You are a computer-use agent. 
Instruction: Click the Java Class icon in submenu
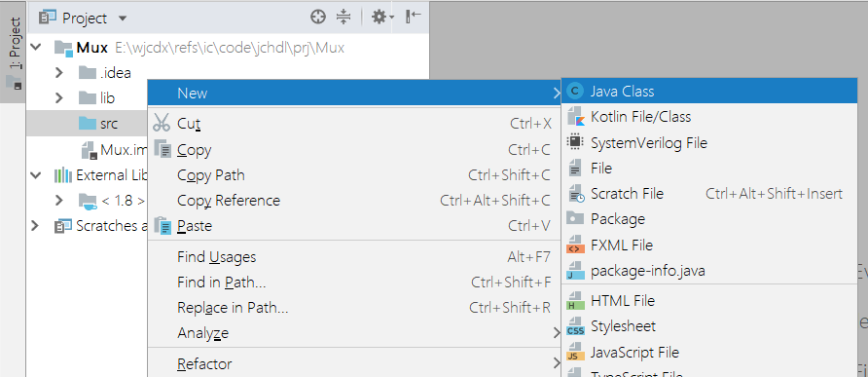click(576, 92)
